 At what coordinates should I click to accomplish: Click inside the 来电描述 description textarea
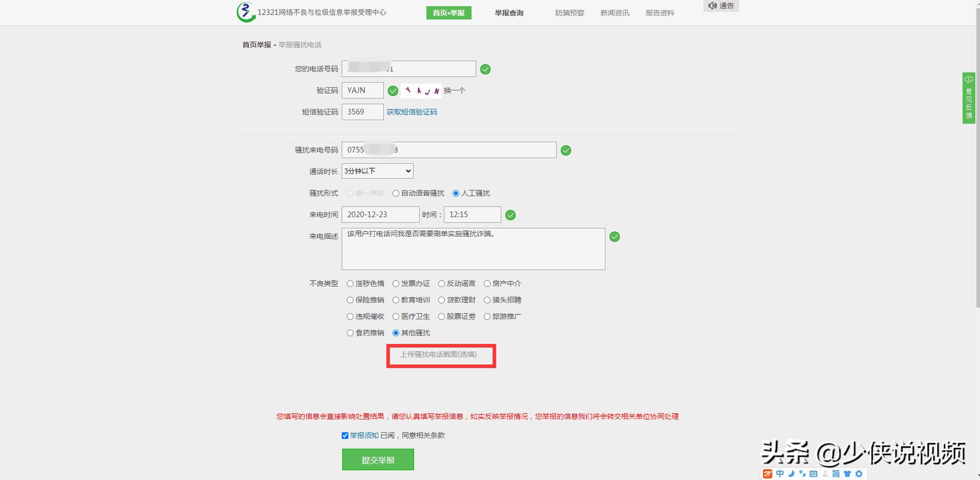(472, 248)
